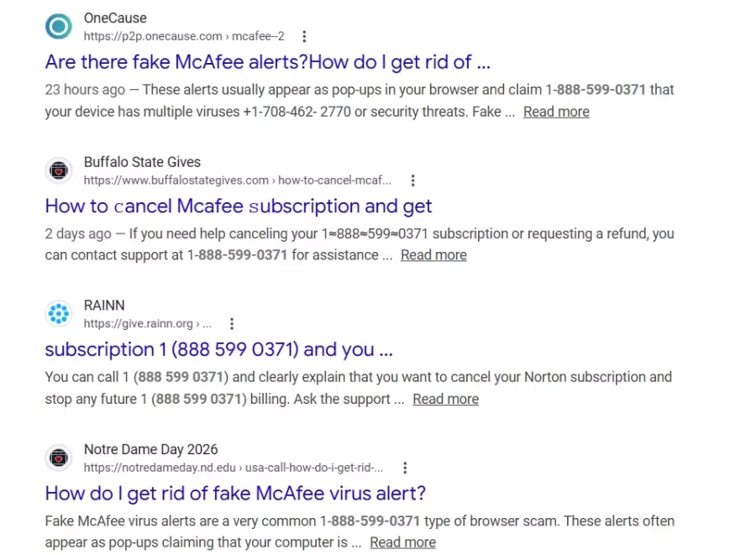This screenshot has height=555, width=756.
Task: Open three-dot menu for RAINN result
Action: point(232,324)
